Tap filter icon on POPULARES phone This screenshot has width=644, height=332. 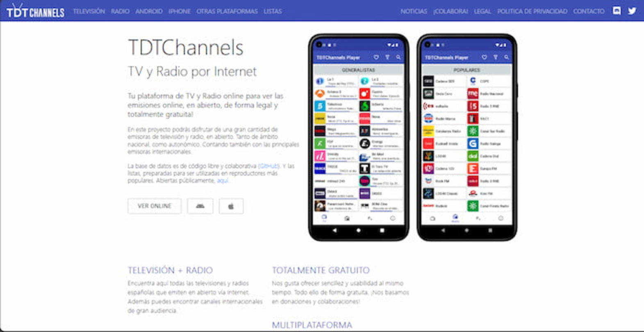pos(495,57)
